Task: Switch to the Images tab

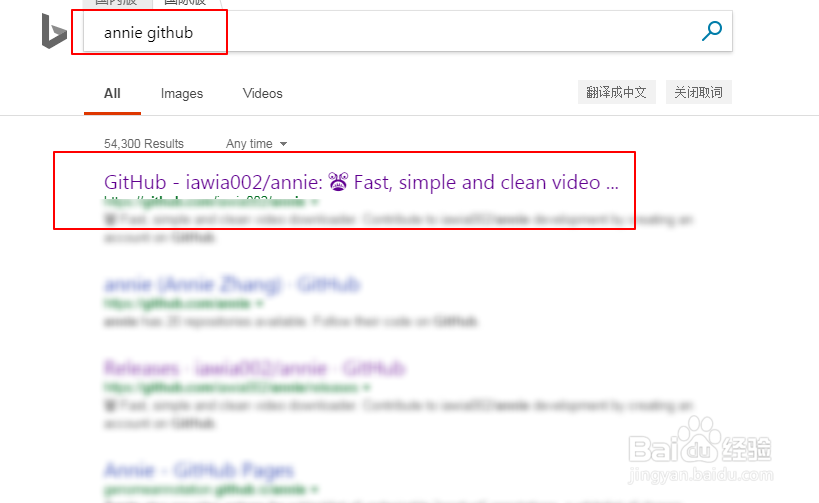Action: 182,93
